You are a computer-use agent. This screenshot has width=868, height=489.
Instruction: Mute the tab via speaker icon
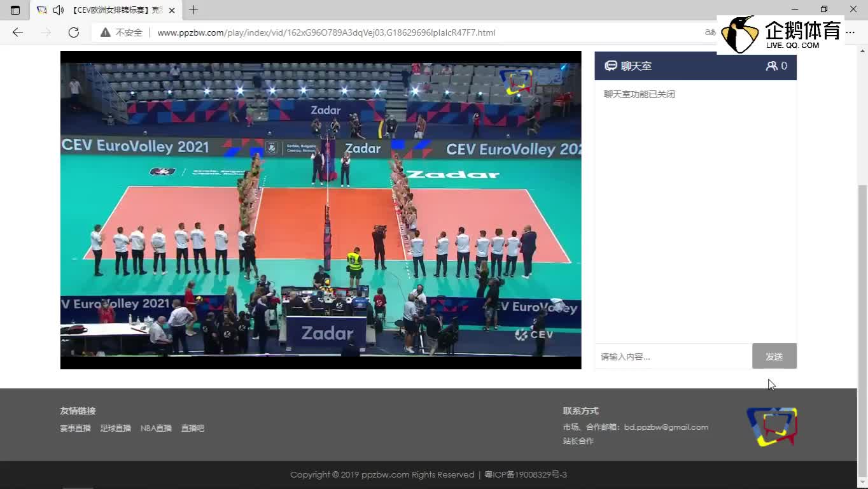coord(58,10)
